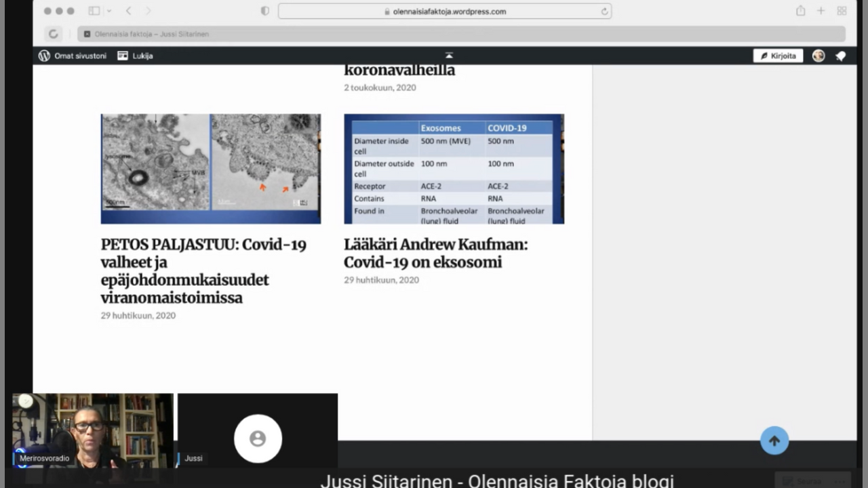Open Lukija reader in WordPress bar
The width and height of the screenshot is (868, 488).
click(x=136, y=56)
